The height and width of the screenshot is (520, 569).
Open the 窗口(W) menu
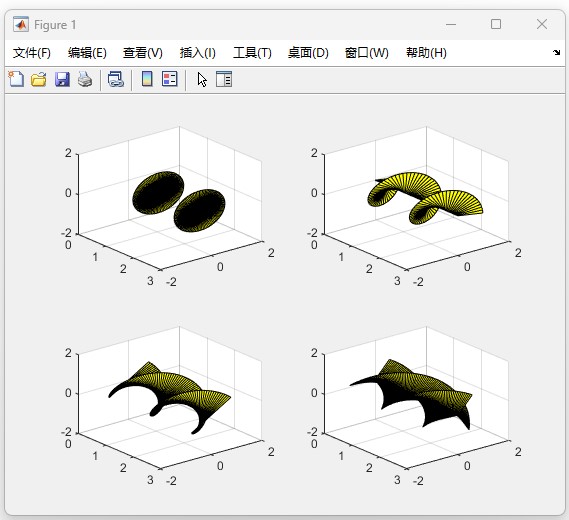pos(367,53)
